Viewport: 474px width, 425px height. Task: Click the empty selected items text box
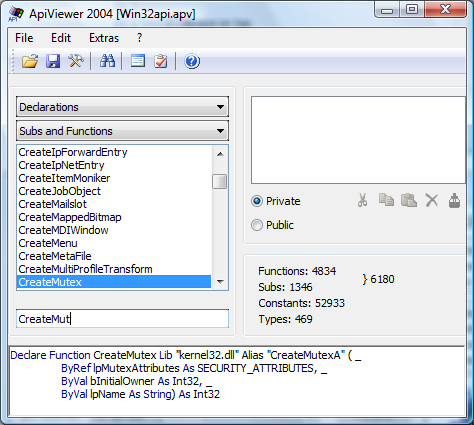(358, 140)
